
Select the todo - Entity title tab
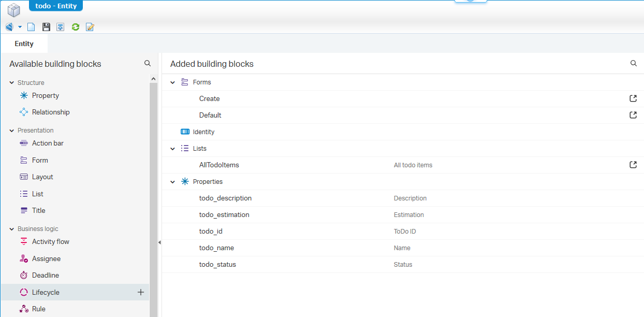coord(56,6)
